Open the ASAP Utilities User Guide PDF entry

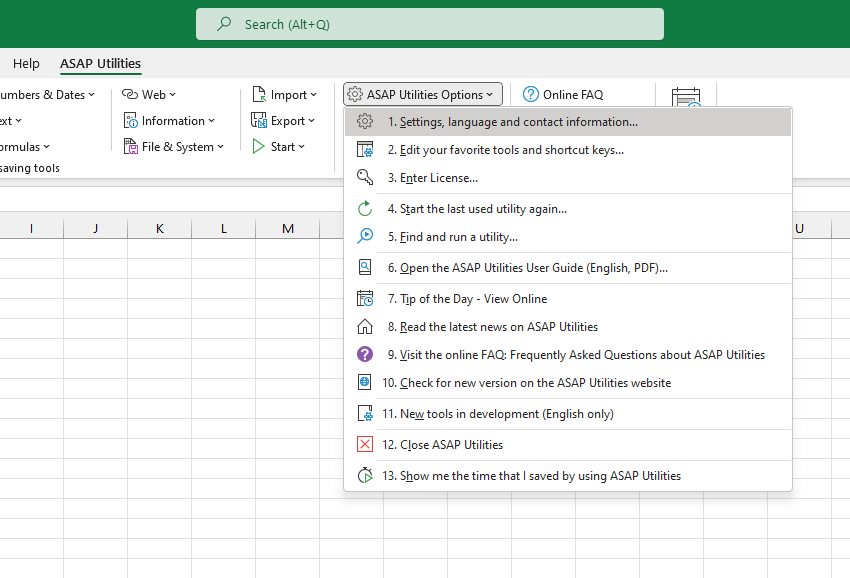568,268
